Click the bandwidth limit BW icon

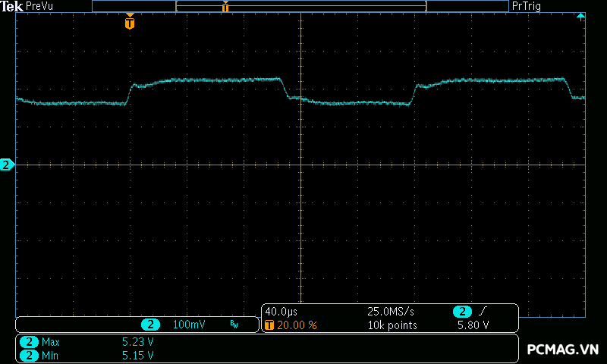pos(234,325)
